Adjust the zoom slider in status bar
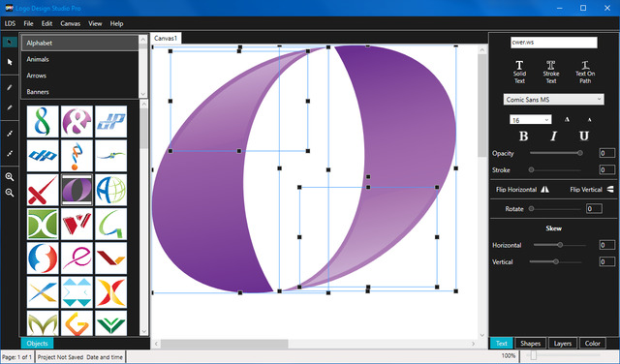Image resolution: width=620 pixels, height=364 pixels. point(564,355)
